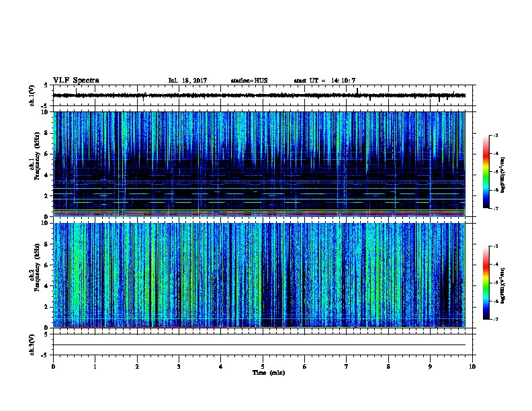Click the "10" kHz tick of ch.1 spectrogram

pyautogui.click(x=46, y=112)
